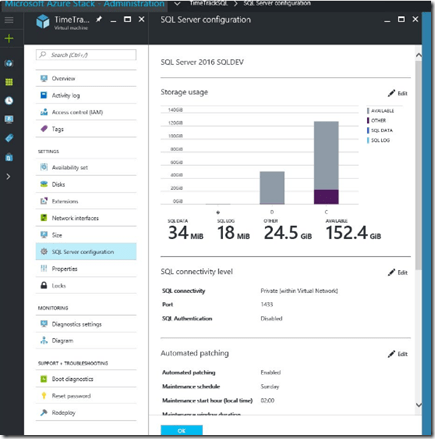Open Locks menu item

[86, 286]
